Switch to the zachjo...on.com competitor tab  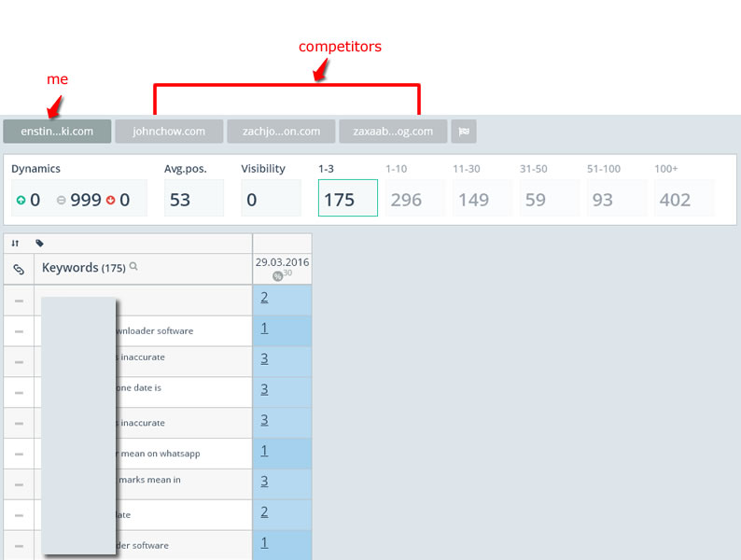click(x=281, y=132)
